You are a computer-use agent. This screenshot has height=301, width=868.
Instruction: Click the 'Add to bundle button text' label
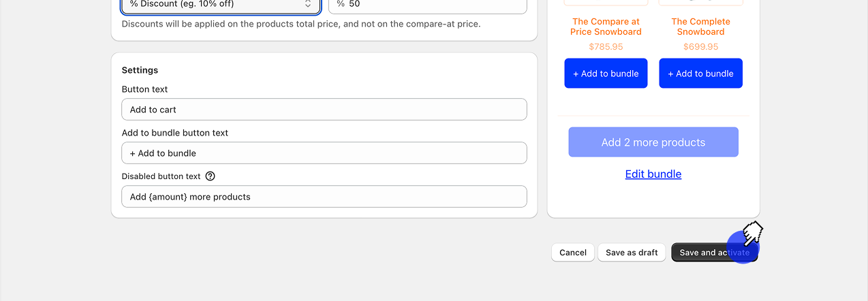[174, 133]
